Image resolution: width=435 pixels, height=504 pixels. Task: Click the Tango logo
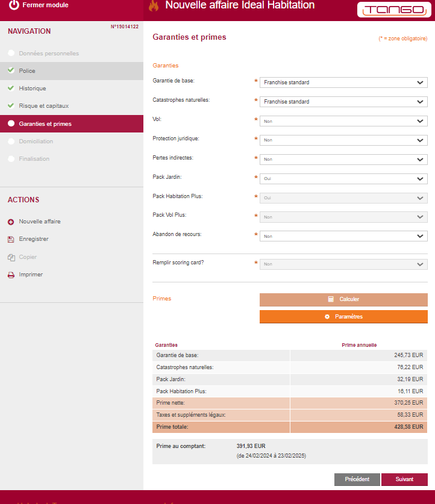[x=394, y=10]
